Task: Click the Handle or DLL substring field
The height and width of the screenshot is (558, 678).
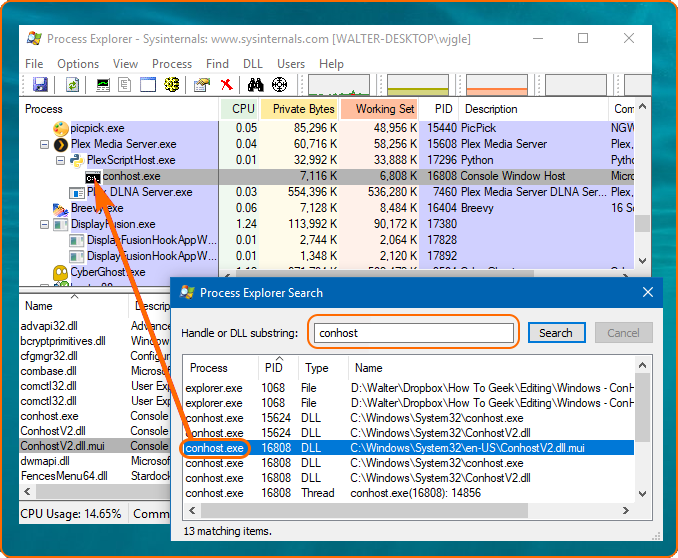Action: pos(413,333)
